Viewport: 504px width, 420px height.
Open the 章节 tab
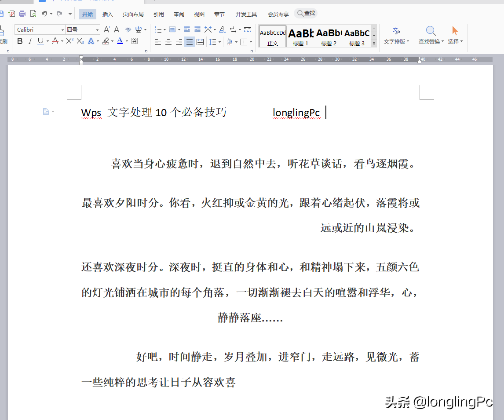point(219,14)
